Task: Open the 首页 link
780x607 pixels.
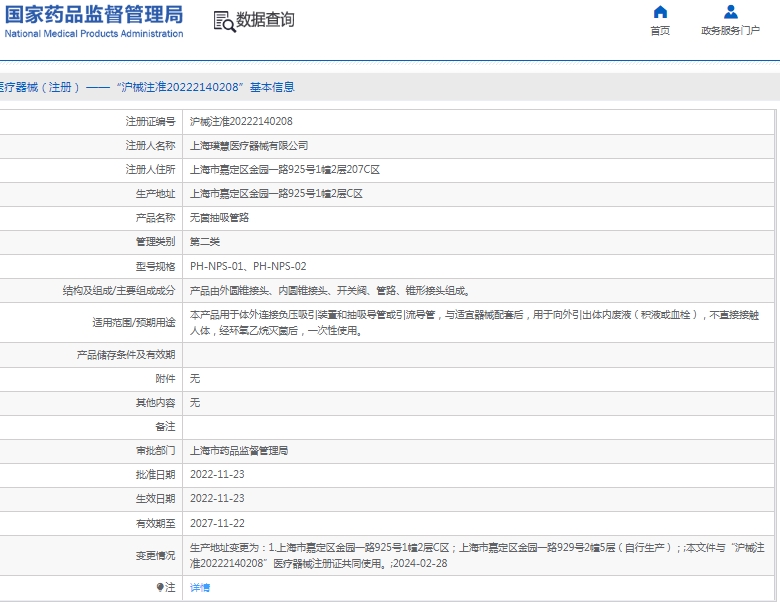Action: pos(660,31)
